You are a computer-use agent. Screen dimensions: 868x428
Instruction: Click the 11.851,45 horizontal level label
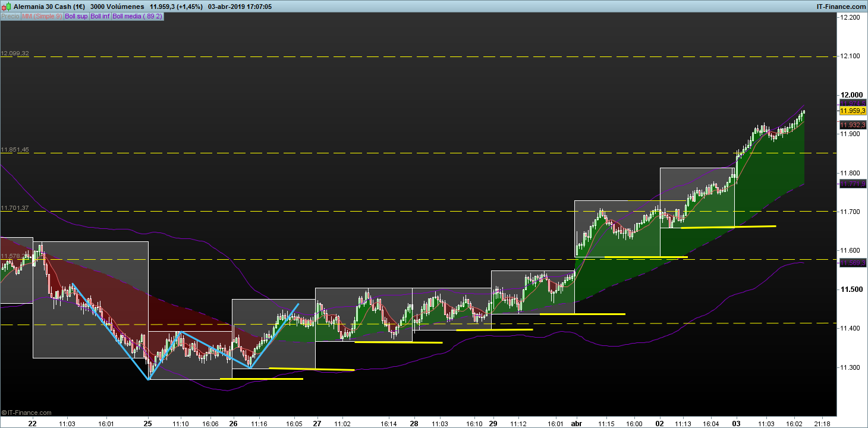click(15, 150)
